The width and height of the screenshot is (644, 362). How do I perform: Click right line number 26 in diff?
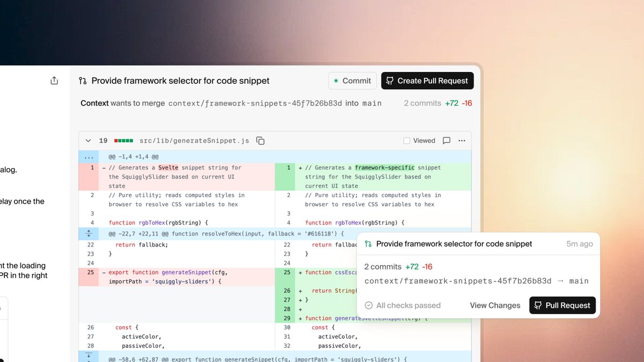pyautogui.click(x=287, y=291)
